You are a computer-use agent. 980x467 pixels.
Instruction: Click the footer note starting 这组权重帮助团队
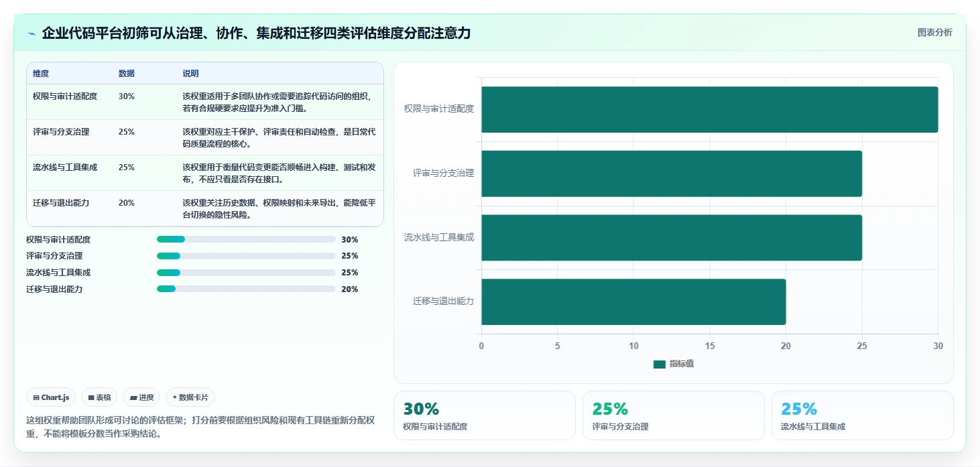[x=200, y=427]
